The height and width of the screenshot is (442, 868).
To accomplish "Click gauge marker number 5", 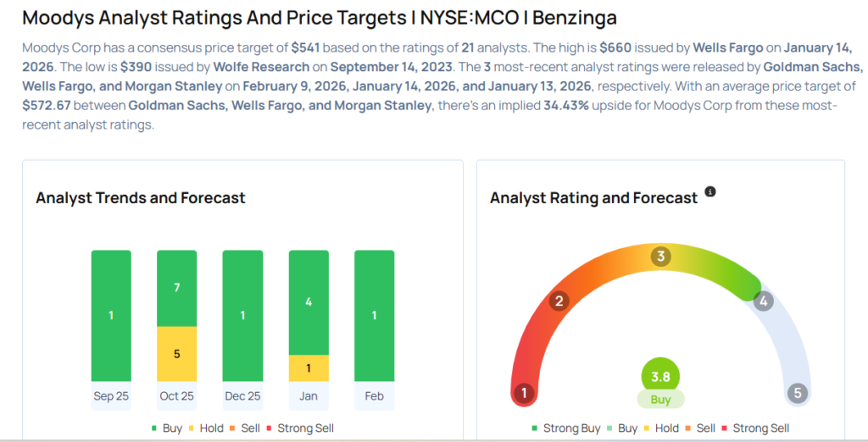I will [796, 393].
